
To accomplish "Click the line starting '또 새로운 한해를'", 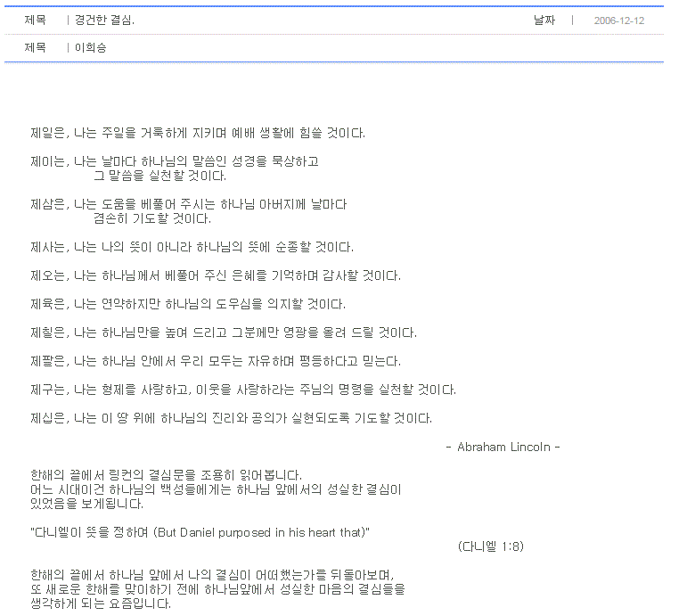I will 217,589.
